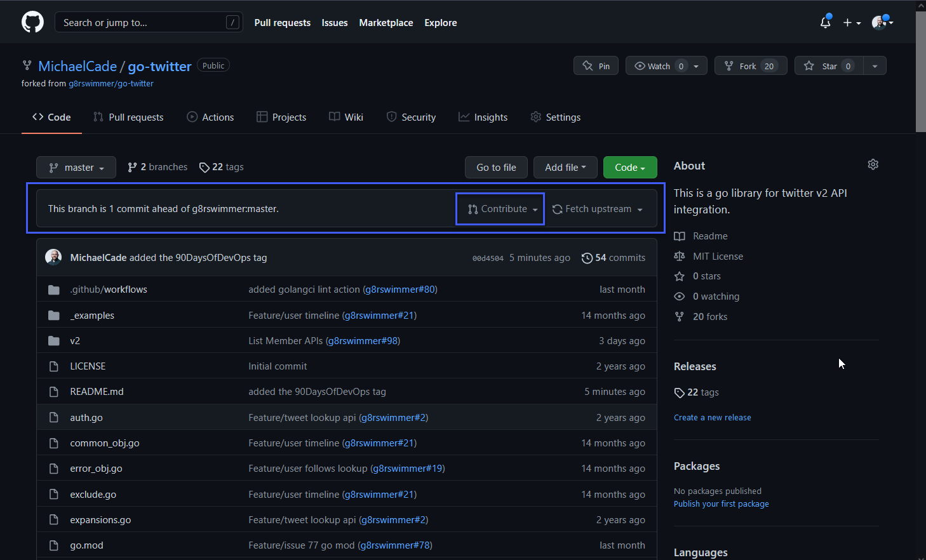Create a new release
This screenshot has height=560, width=926.
[712, 417]
